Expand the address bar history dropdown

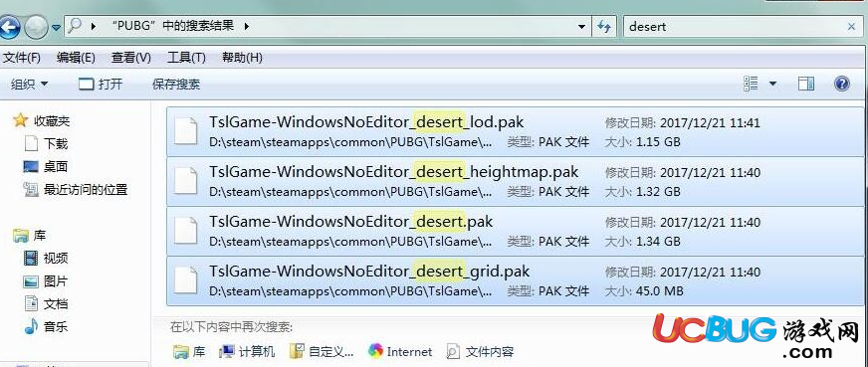coord(581,26)
